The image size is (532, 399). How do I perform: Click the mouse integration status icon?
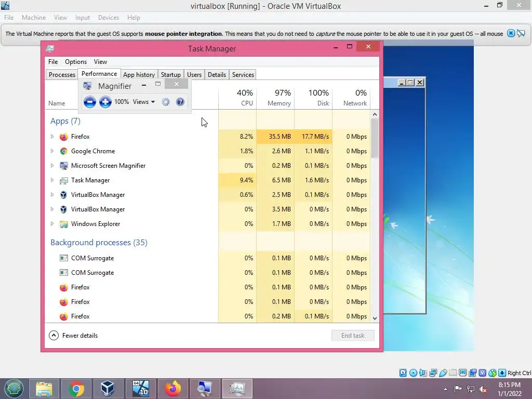click(x=493, y=373)
